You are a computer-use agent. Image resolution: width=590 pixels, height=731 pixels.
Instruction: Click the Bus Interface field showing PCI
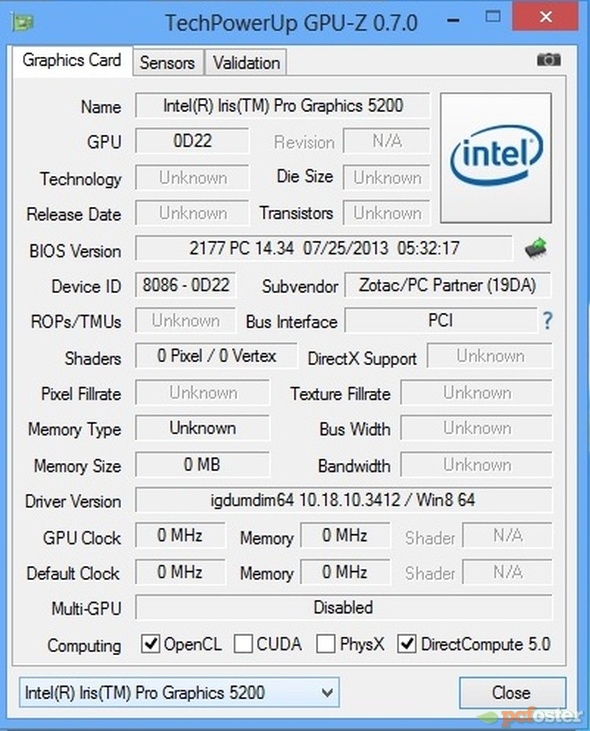coord(441,320)
